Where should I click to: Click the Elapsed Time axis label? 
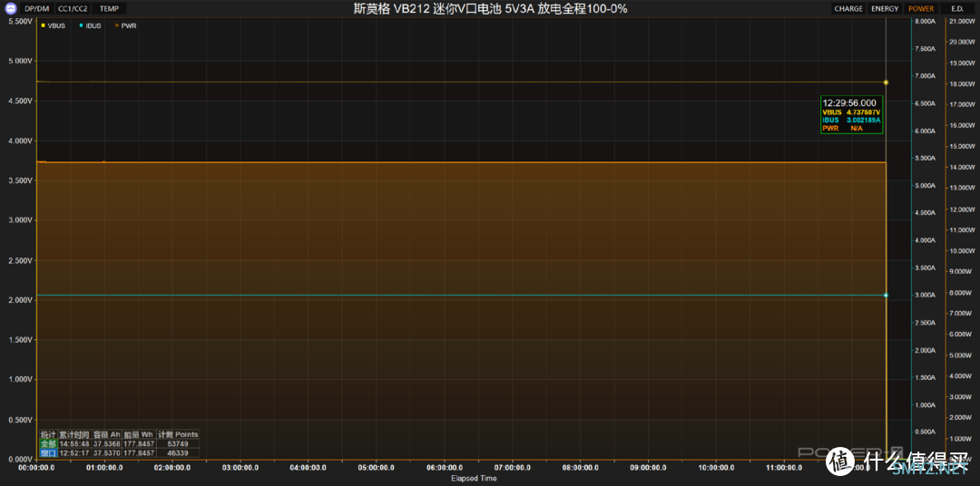(474, 478)
